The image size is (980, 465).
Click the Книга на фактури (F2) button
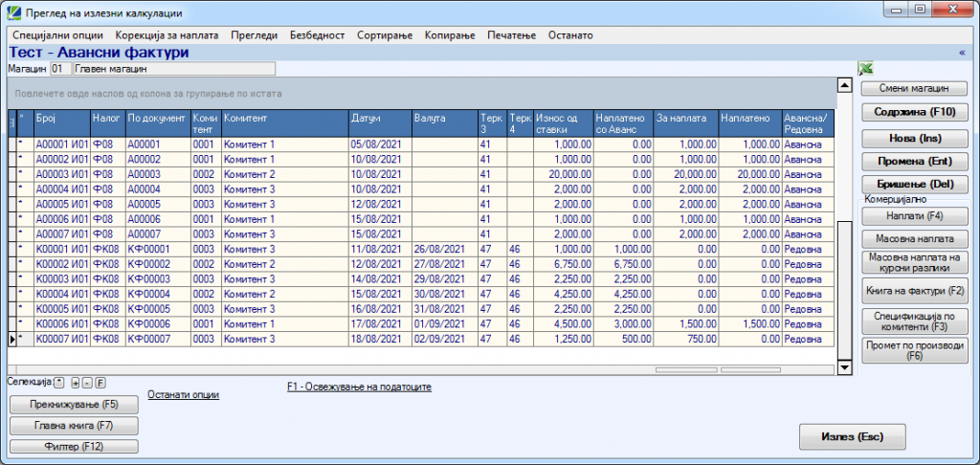(914, 291)
